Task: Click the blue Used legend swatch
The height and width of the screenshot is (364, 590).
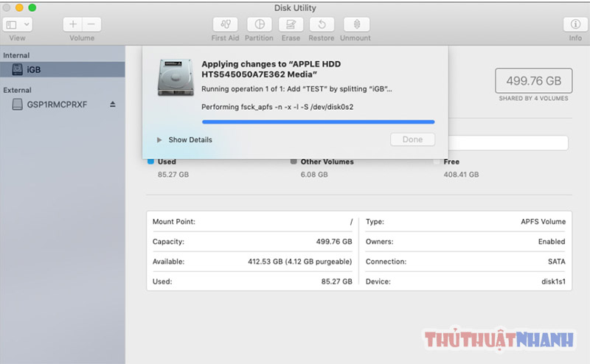Action: click(x=151, y=161)
